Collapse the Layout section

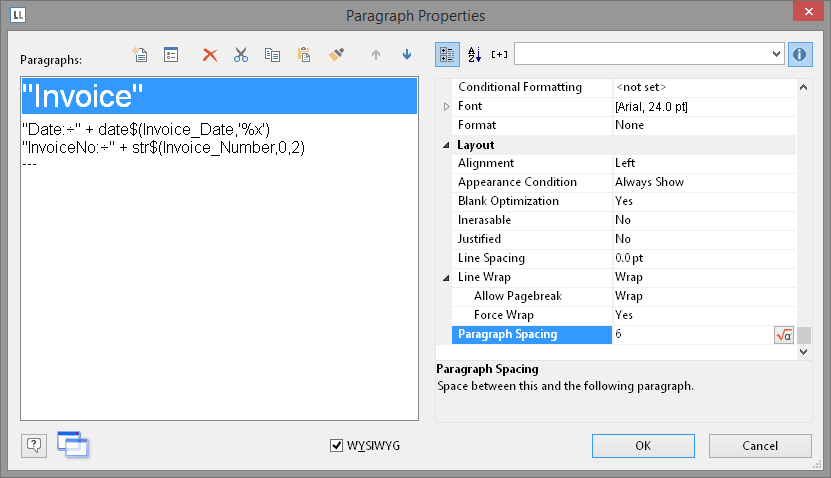pyautogui.click(x=446, y=145)
